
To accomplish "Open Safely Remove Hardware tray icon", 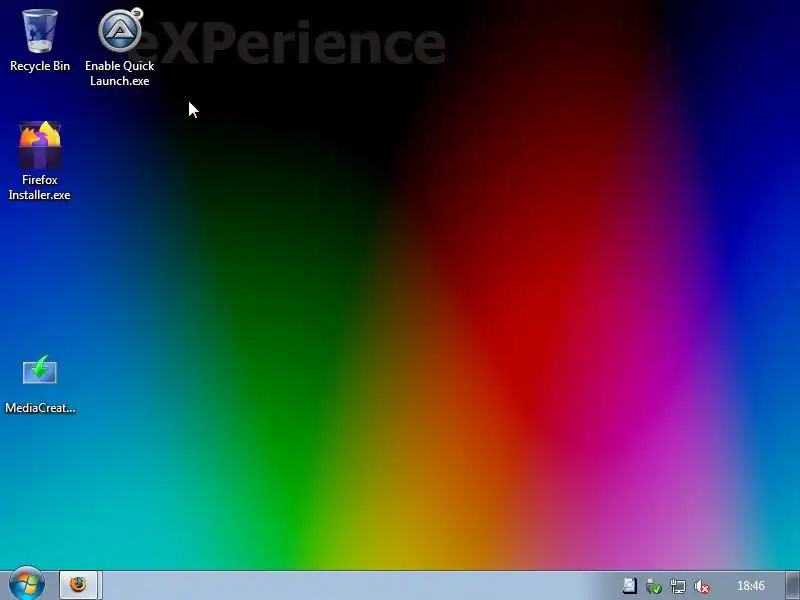I will (654, 586).
